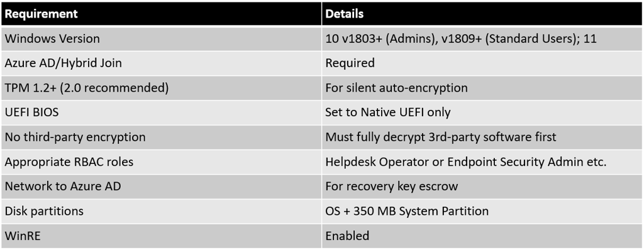Screen dimensions: 644x250
Task: Click the silent auto-encryption details cell
Action: [482, 88]
